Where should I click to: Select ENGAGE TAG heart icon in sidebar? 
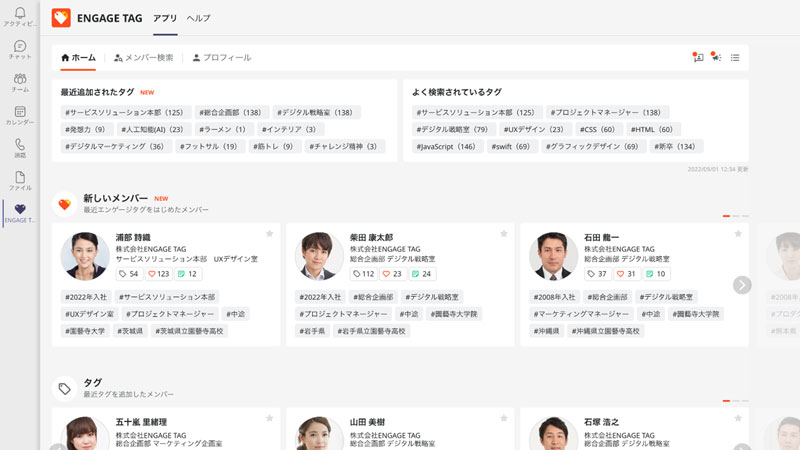20,213
